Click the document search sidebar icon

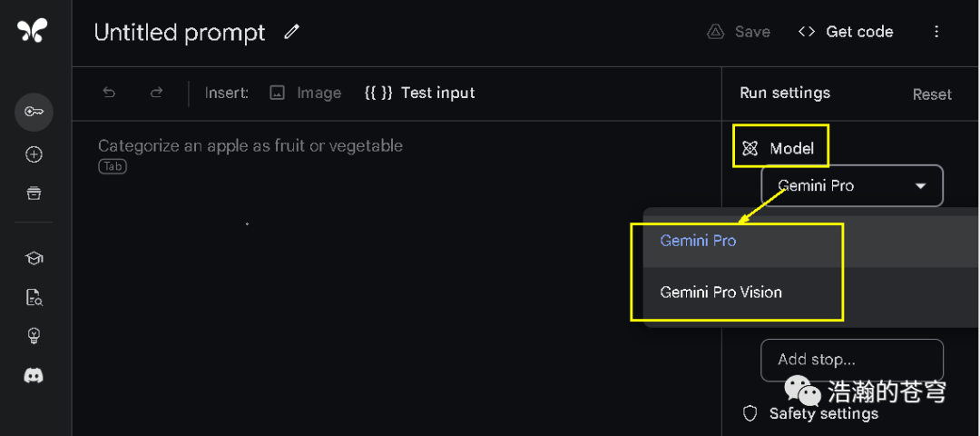(x=34, y=297)
